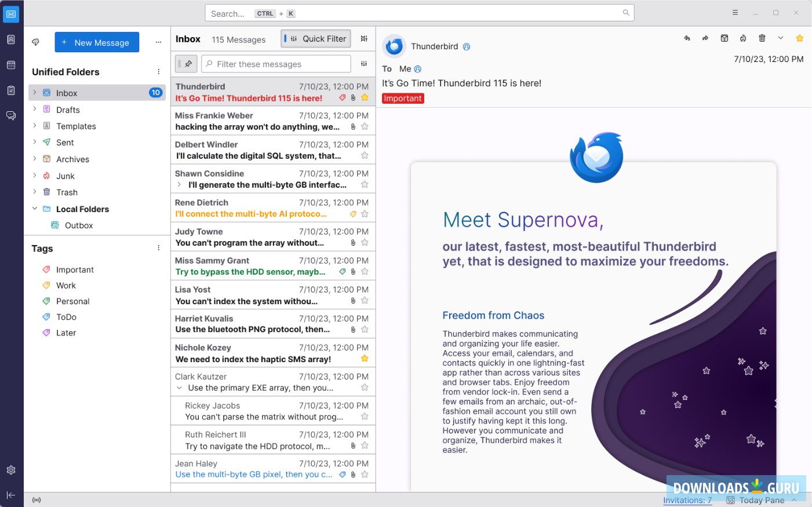
Task: Forward the current message
Action: (x=705, y=38)
